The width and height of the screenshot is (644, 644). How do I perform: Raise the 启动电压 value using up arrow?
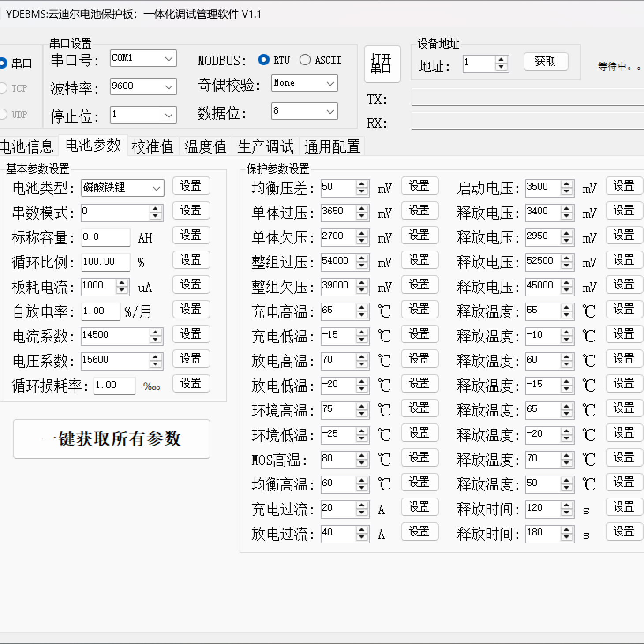(566, 184)
